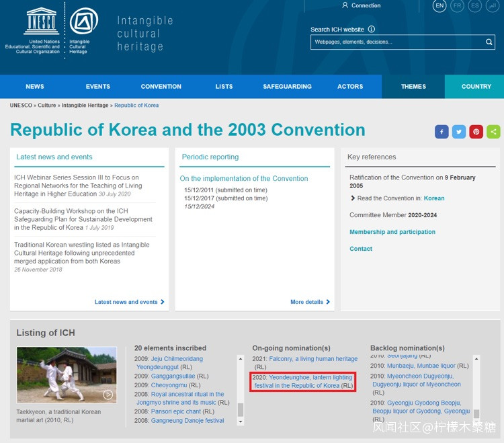This screenshot has height=443, width=504.
Task: Switch site language to EN
Action: tap(439, 6)
